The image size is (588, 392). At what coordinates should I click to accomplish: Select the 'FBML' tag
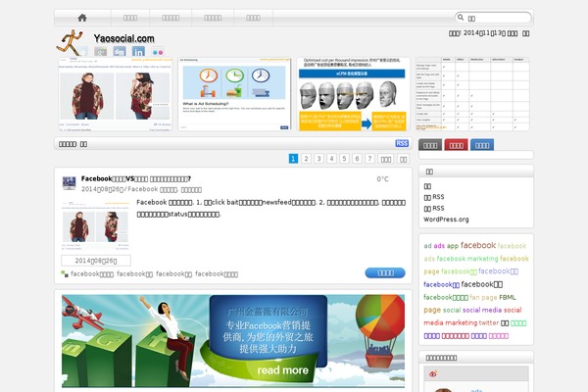[x=508, y=298]
